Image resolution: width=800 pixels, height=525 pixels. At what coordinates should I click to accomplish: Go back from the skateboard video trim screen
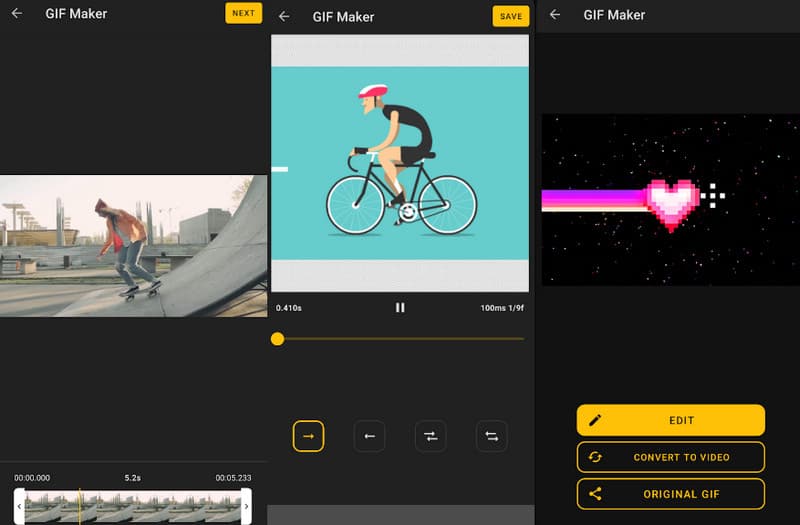click(17, 13)
